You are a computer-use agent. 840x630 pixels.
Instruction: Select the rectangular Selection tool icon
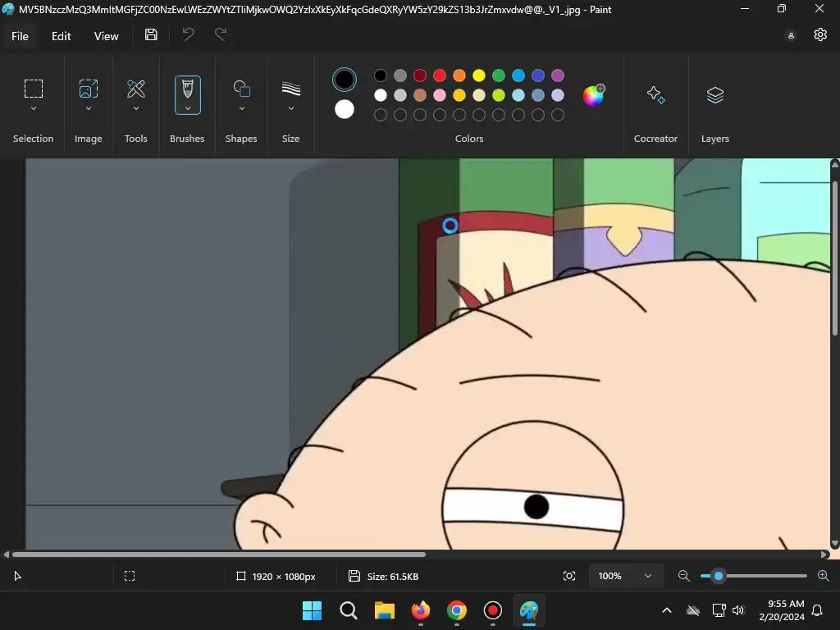pyautogui.click(x=33, y=89)
